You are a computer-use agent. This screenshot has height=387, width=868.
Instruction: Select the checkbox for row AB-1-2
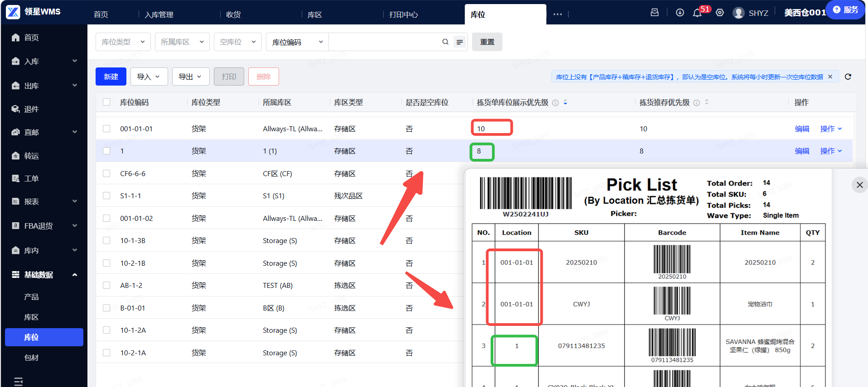(x=106, y=285)
